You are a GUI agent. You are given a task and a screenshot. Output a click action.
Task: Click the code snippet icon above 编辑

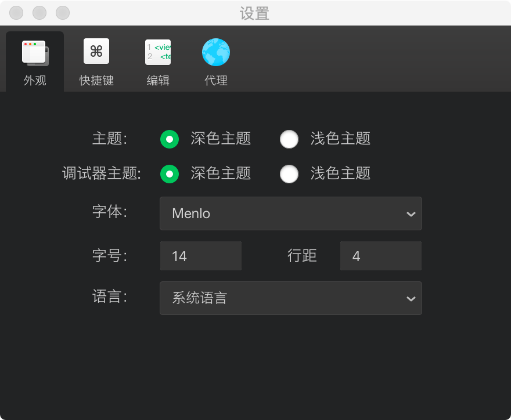(x=158, y=51)
